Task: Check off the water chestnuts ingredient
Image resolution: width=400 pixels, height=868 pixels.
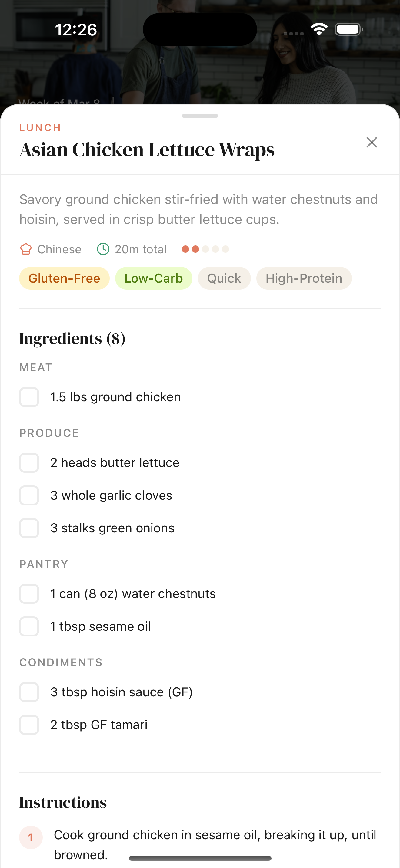Action: [x=29, y=594]
